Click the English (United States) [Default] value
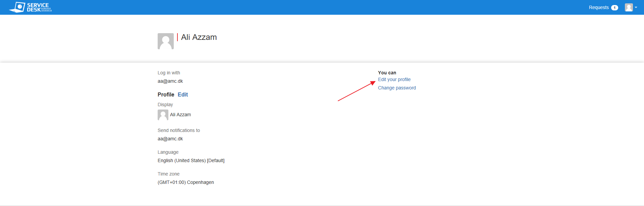644x206 pixels. (191, 160)
